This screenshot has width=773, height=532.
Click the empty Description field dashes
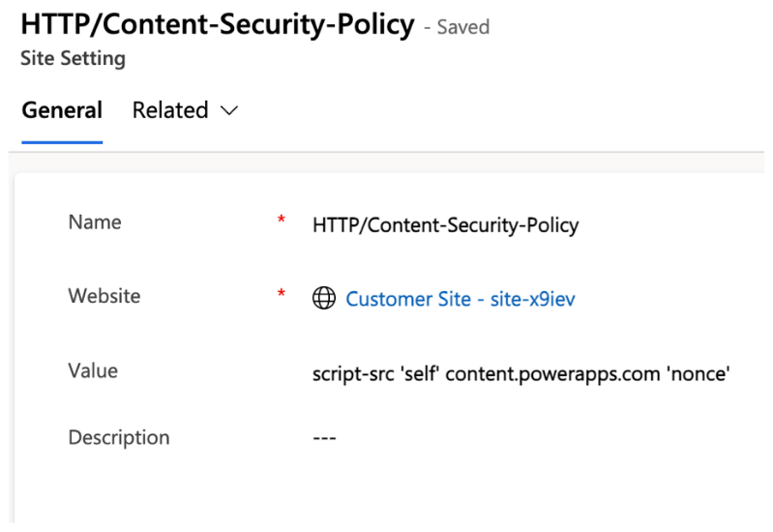pyautogui.click(x=324, y=438)
